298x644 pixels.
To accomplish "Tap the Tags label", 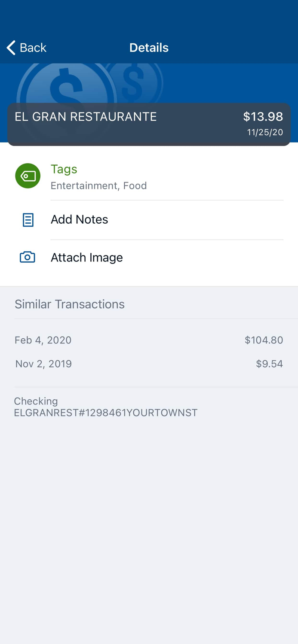I will 64,169.
